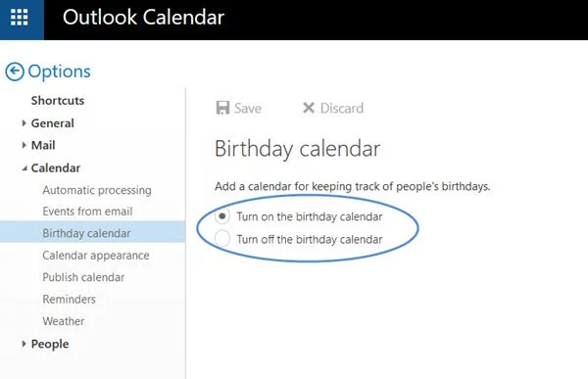588x379 pixels.
Task: Click the Options heading link
Action: coord(59,71)
